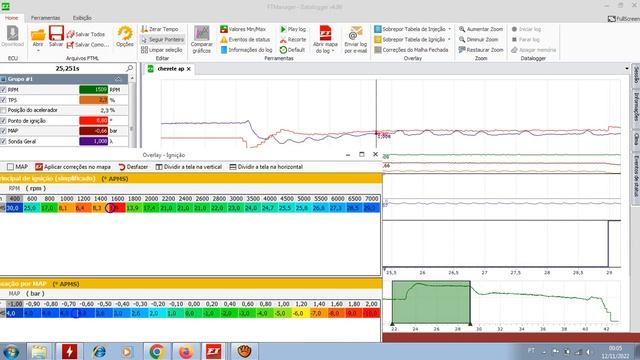Open Sobrepor Tabela de Injeção dropdown
Screen dimensions: 640x360
[449, 29]
